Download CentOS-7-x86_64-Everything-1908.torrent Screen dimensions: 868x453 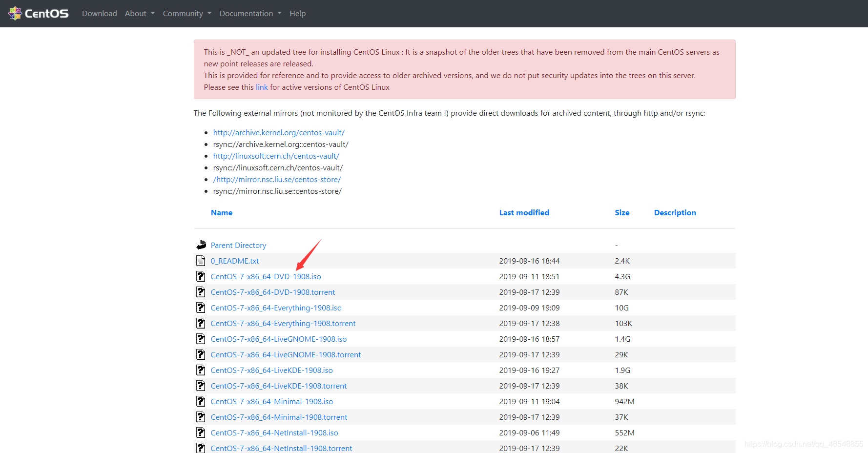click(x=283, y=324)
